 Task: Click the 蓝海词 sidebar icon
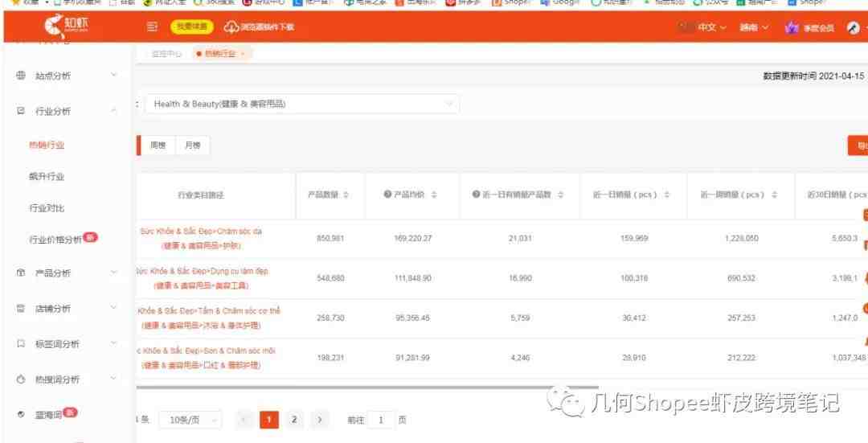pyautogui.click(x=20, y=414)
